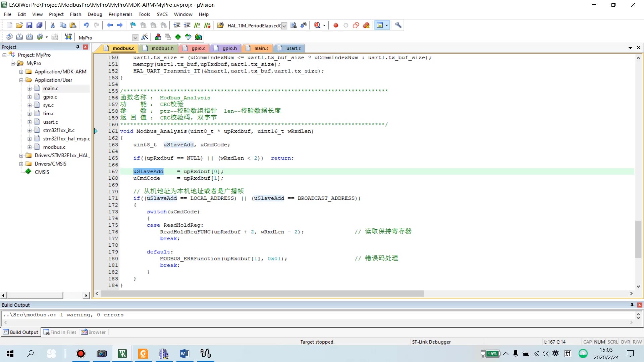Click the Manage Run-Time Environment green diamond
This screenshot has height=362, width=644.
[x=178, y=37]
